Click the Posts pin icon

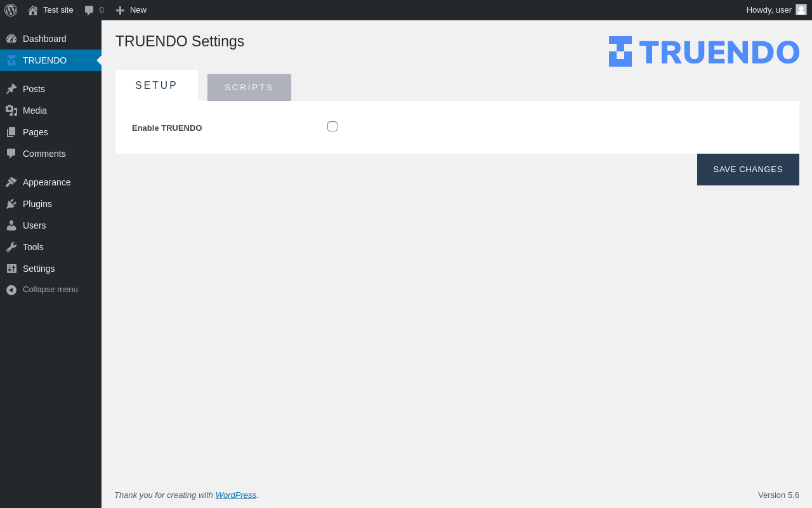tap(11, 89)
